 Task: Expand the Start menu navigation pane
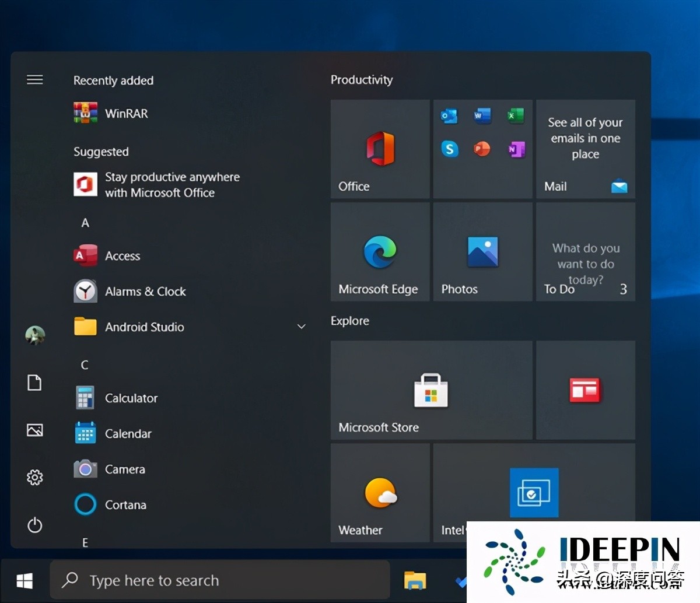tap(35, 79)
